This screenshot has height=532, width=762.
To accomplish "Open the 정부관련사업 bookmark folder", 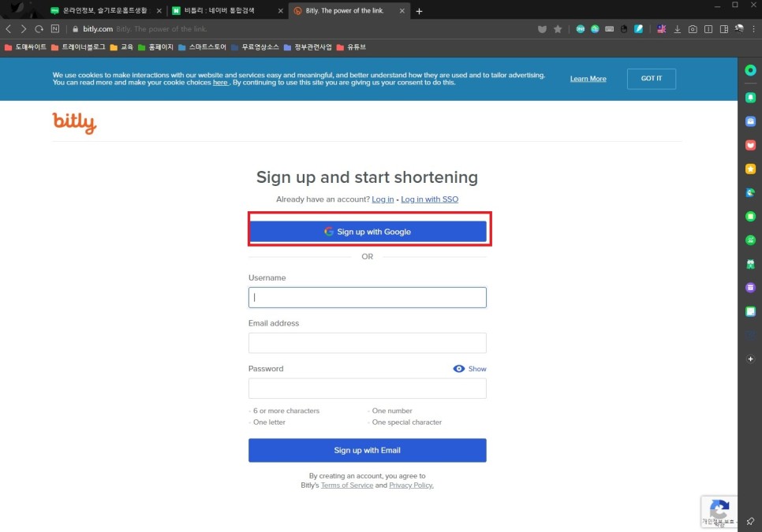I will pyautogui.click(x=308, y=47).
